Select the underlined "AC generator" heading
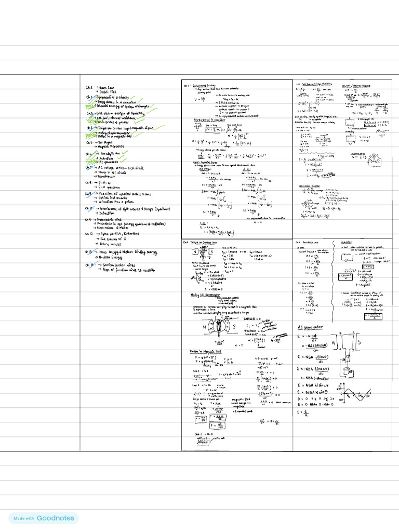Viewport: 399px width, 532px height. click(311, 327)
